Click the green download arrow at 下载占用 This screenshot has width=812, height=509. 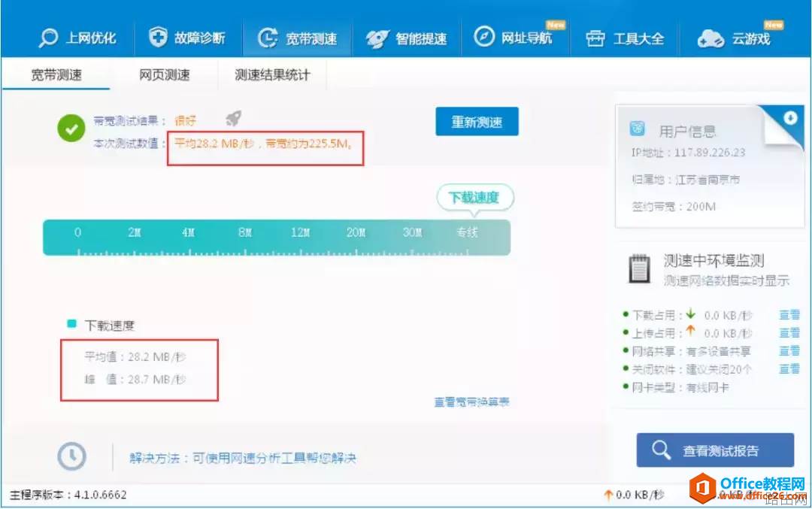tap(691, 314)
